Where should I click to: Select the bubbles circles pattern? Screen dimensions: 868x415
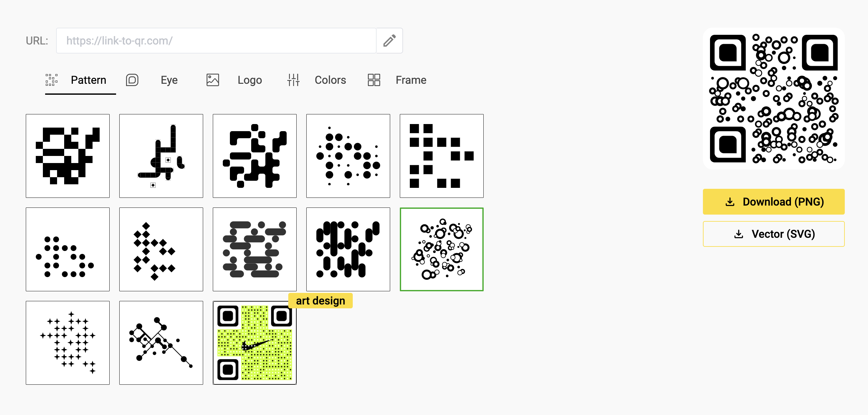click(x=442, y=249)
